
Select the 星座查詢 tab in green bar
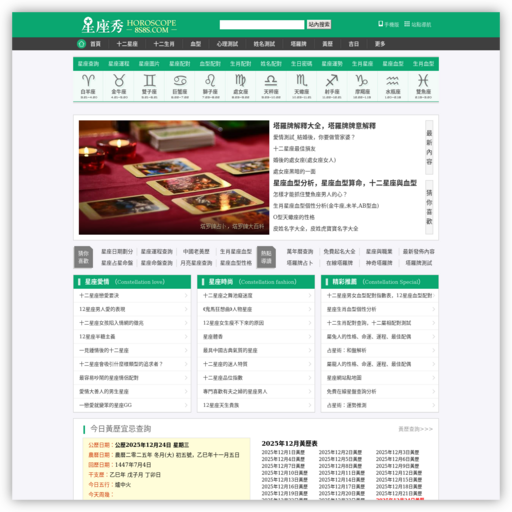coord(88,64)
